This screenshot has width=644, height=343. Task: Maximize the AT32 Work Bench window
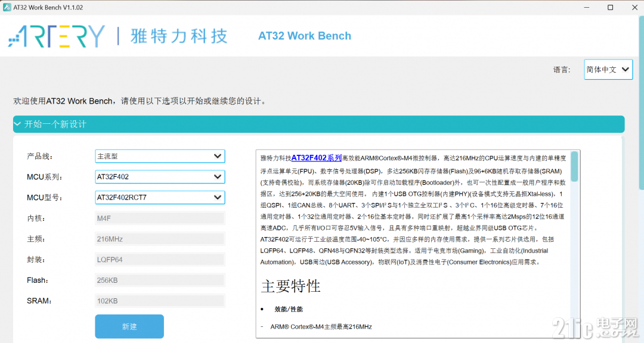(611, 7)
